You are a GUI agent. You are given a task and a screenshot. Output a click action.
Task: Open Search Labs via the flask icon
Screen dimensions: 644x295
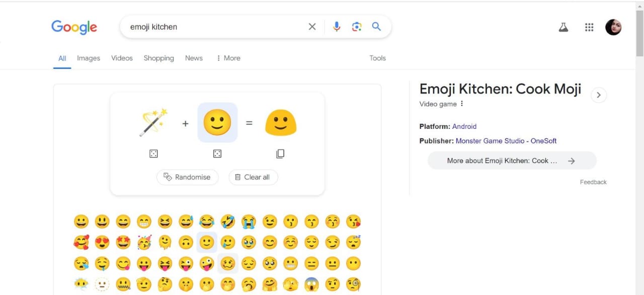(x=563, y=27)
